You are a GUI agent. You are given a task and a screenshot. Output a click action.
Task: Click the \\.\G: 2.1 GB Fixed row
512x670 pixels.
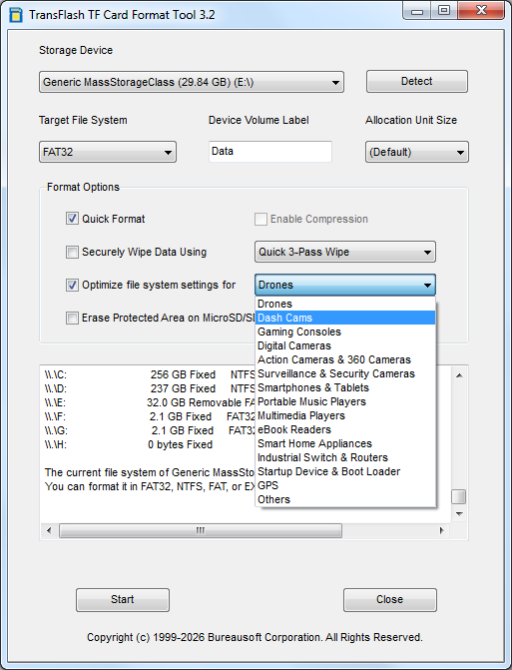(x=150, y=430)
